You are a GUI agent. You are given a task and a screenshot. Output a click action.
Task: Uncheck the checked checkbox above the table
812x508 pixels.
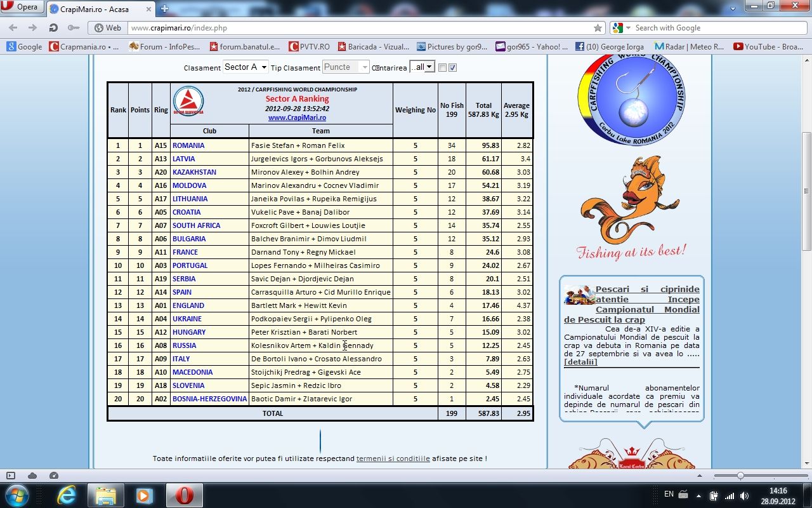click(x=453, y=68)
